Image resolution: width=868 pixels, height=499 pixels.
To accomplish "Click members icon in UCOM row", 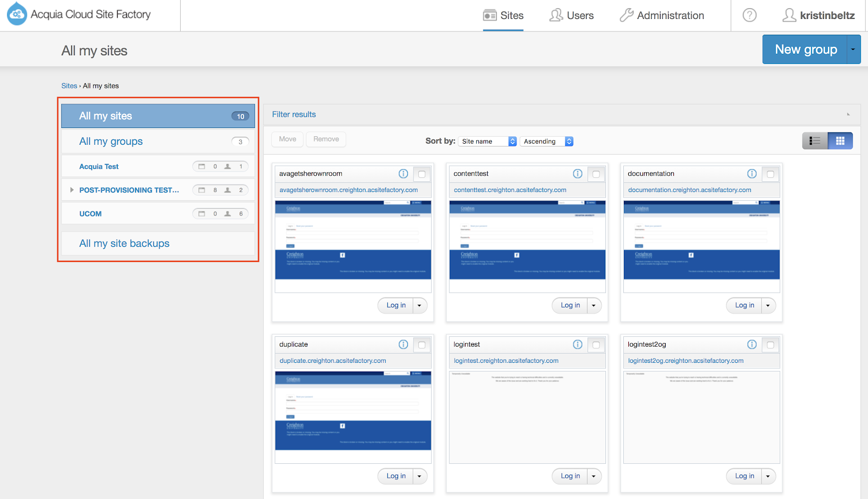I will pos(228,214).
